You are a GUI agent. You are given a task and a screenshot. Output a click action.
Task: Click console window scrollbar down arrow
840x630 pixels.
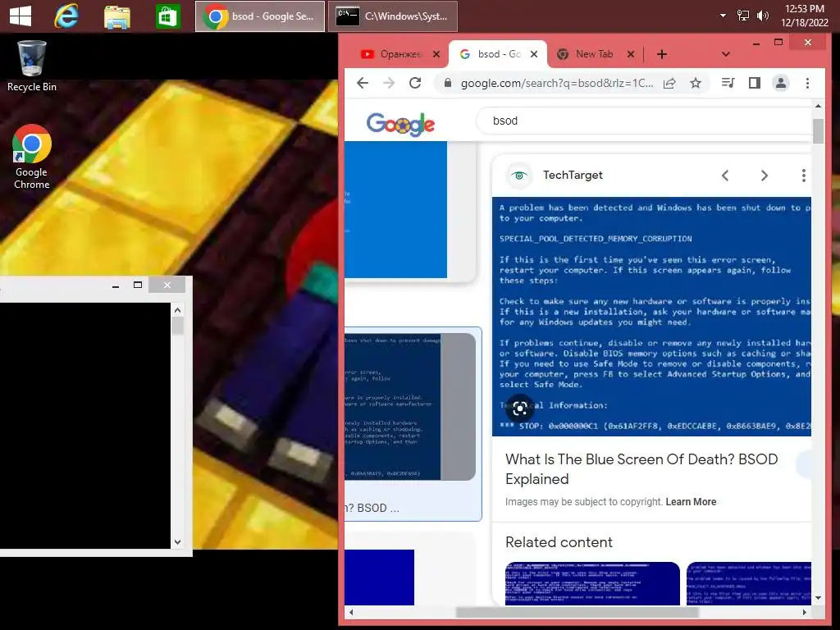pos(177,541)
